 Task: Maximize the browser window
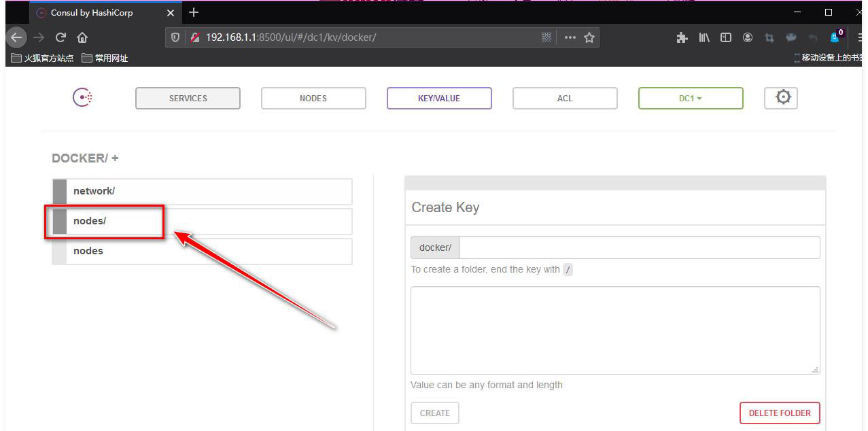(x=829, y=12)
